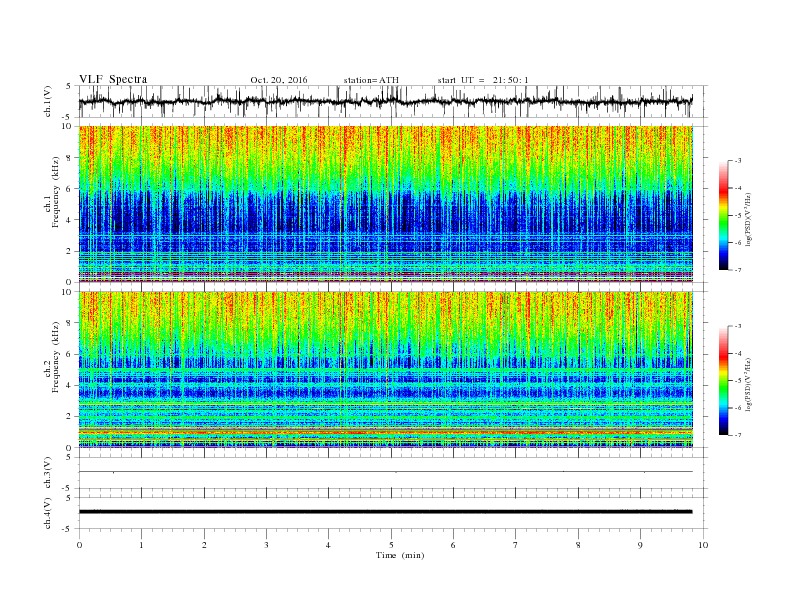Click the 'ch.1(V)' waveform axis label
The image size is (792, 612).
(48, 101)
